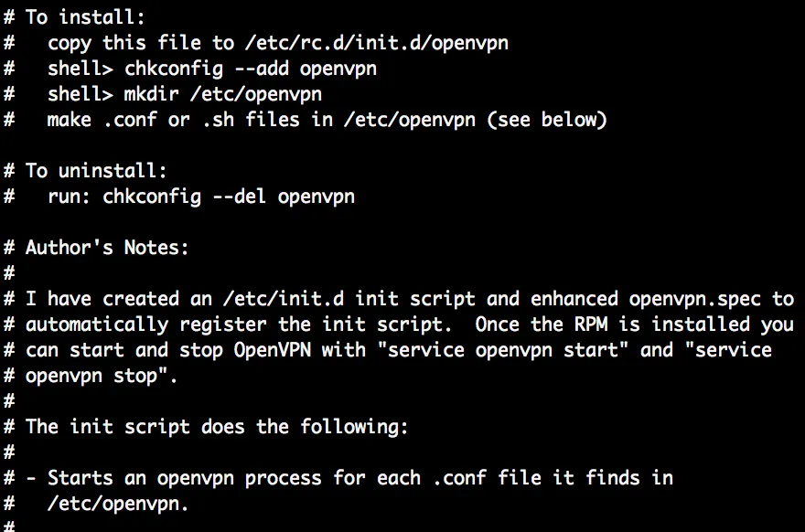Click the "chkconfig --del openvpn" command

tap(229, 197)
